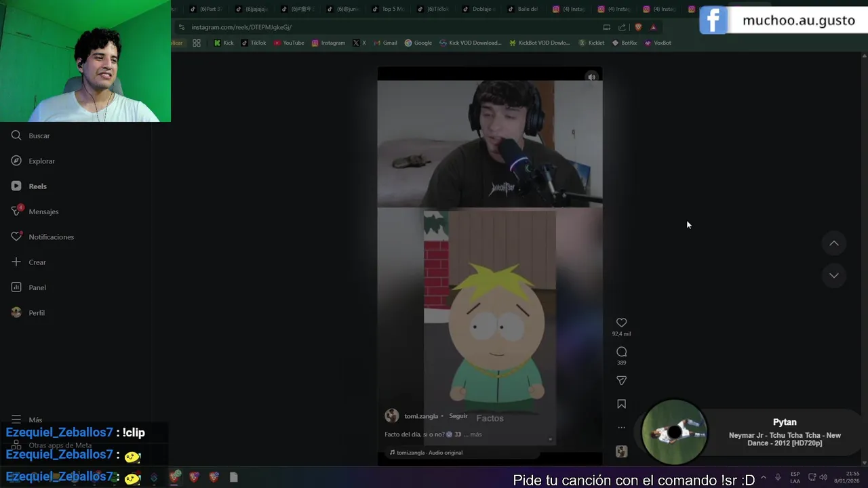
Task: Click the audio thumbnail beside reel
Action: click(x=621, y=451)
